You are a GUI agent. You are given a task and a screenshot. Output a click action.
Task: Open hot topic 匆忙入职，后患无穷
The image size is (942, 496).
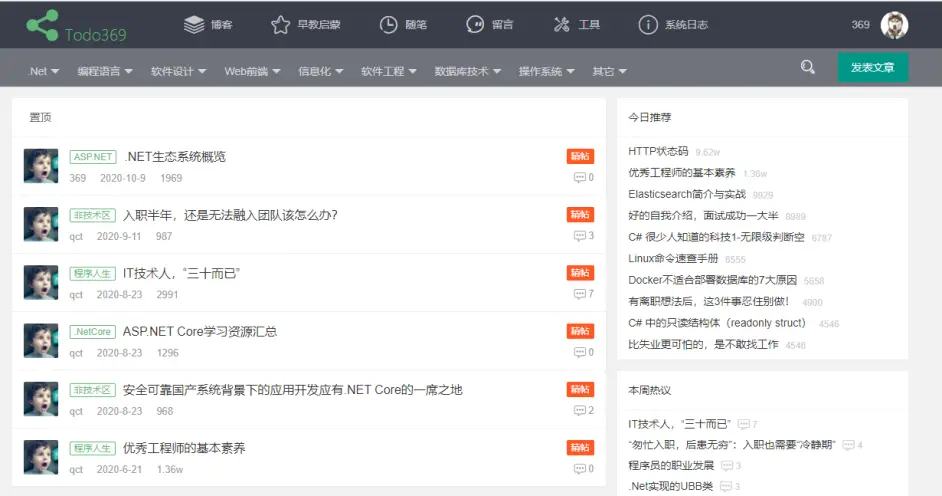coord(732,444)
